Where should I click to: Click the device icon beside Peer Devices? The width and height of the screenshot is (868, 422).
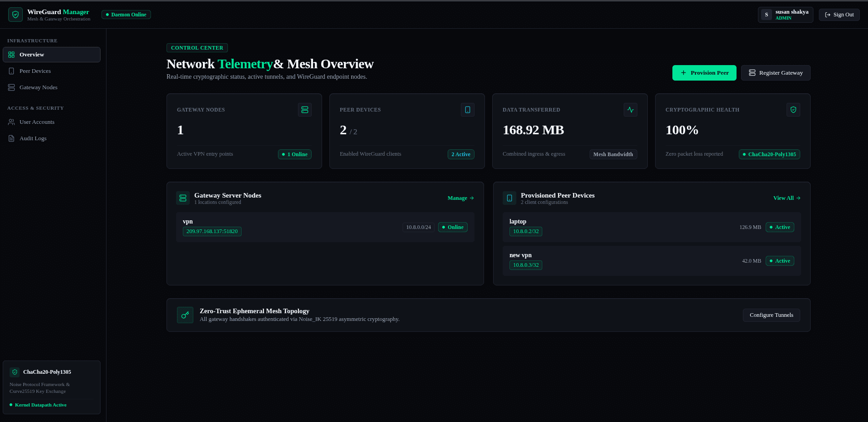[11, 71]
